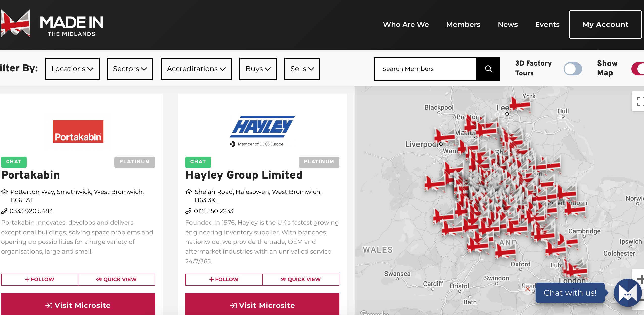This screenshot has width=644, height=315.
Task: Click the search magnifier icon button
Action: coord(488,69)
